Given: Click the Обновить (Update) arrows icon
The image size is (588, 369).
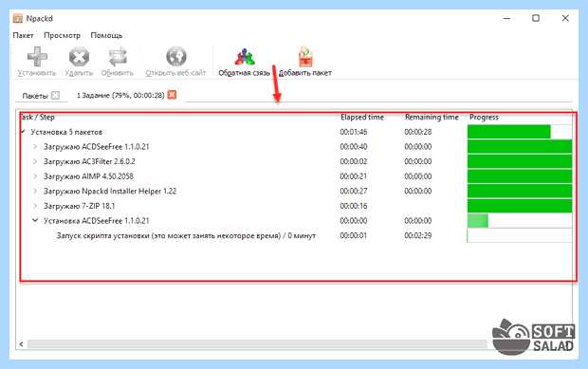Looking at the screenshot, I should click(x=118, y=57).
